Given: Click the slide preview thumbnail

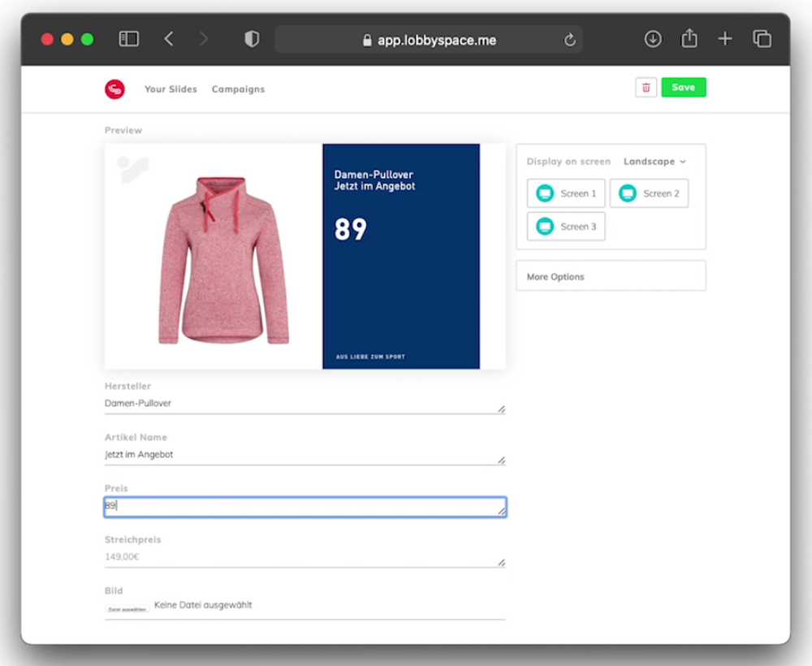Looking at the screenshot, I should [x=304, y=256].
